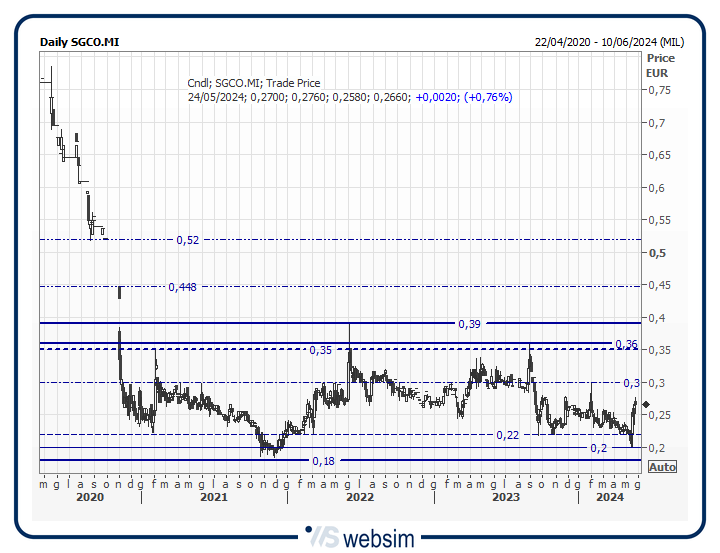Select the 0,448 level label
Screen dimensions: 720x553
click(182, 287)
